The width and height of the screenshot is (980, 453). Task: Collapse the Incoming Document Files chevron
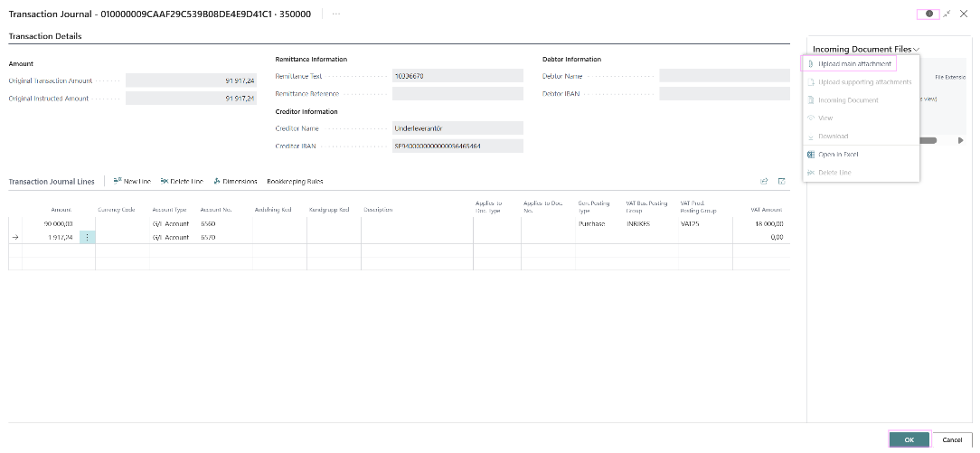pyautogui.click(x=916, y=50)
